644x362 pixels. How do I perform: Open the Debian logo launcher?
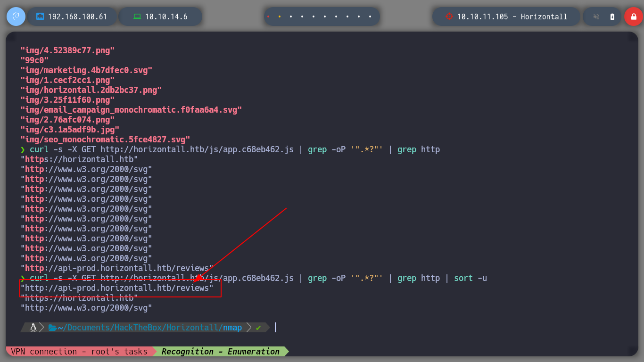coord(16,16)
